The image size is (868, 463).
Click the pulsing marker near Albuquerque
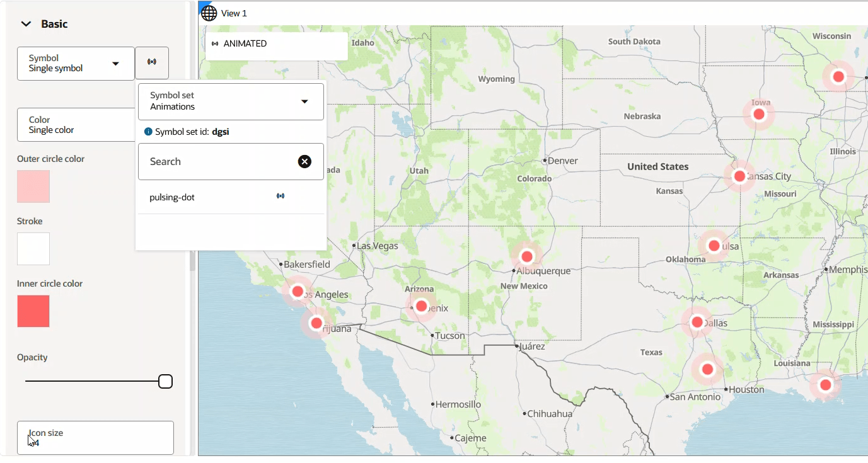click(x=527, y=256)
